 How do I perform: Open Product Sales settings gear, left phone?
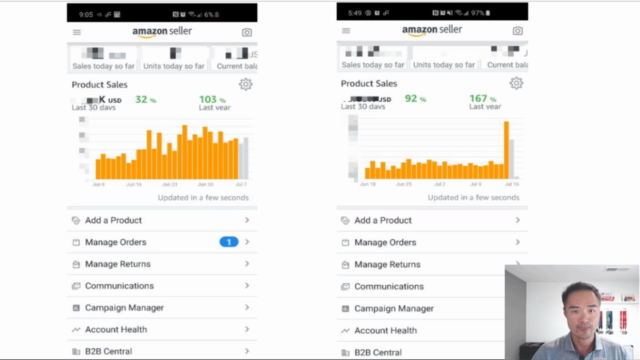click(x=245, y=84)
